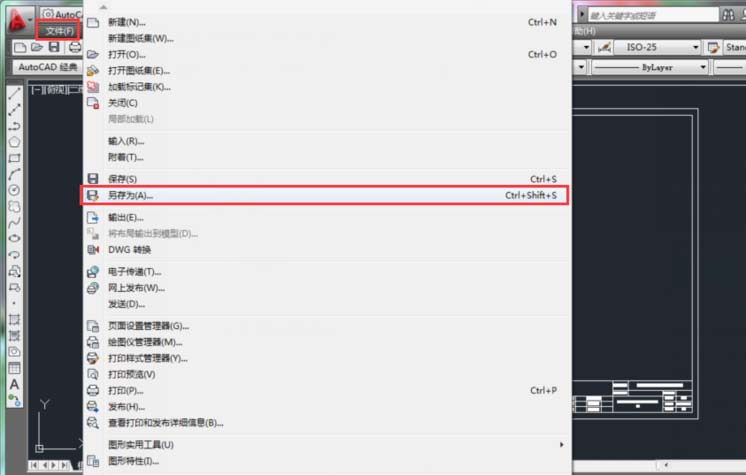The height and width of the screenshot is (475, 746).
Task: Expand the 图形实用工具(U) submenu arrow
Action: click(x=561, y=445)
